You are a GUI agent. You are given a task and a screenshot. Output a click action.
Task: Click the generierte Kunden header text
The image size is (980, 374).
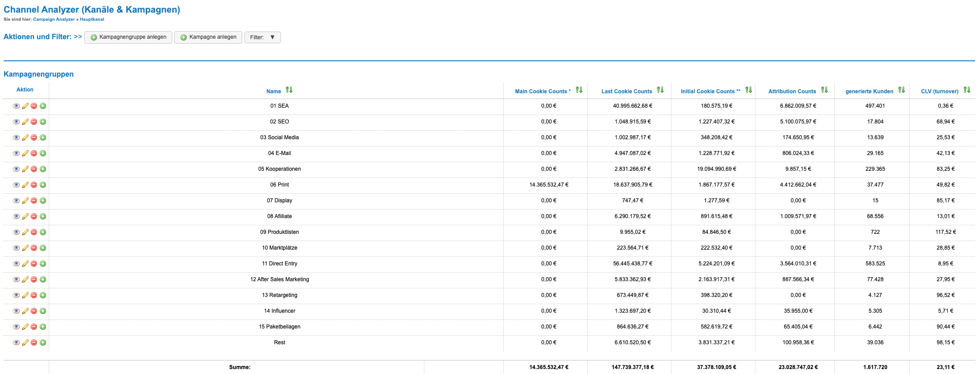pyautogui.click(x=869, y=91)
